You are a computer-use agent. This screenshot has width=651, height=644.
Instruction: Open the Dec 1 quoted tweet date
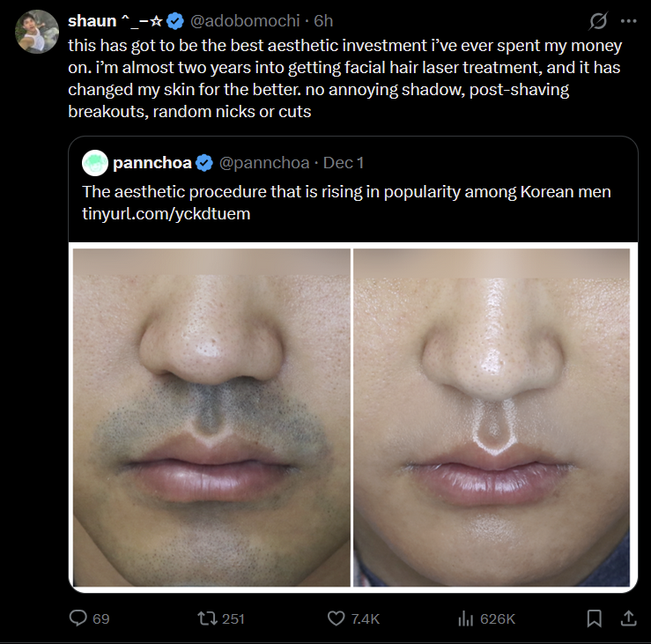tap(344, 163)
